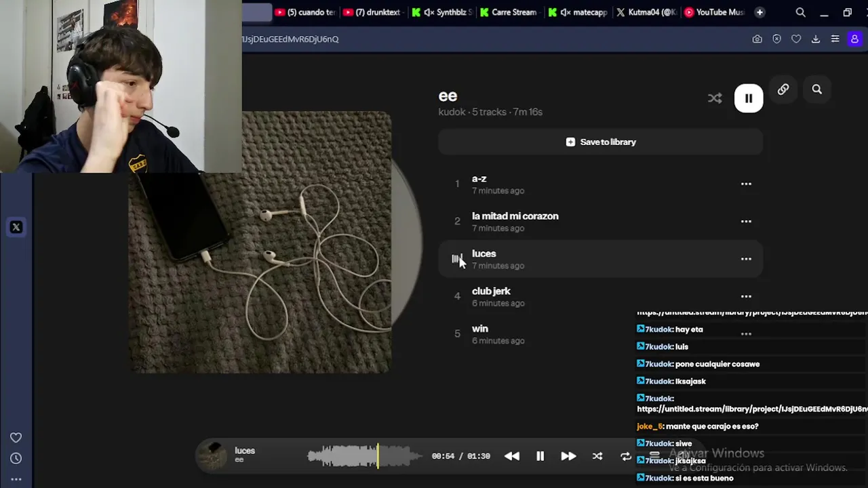The height and width of the screenshot is (488, 868).
Task: Click username joke_5 in the chat
Action: (x=649, y=426)
